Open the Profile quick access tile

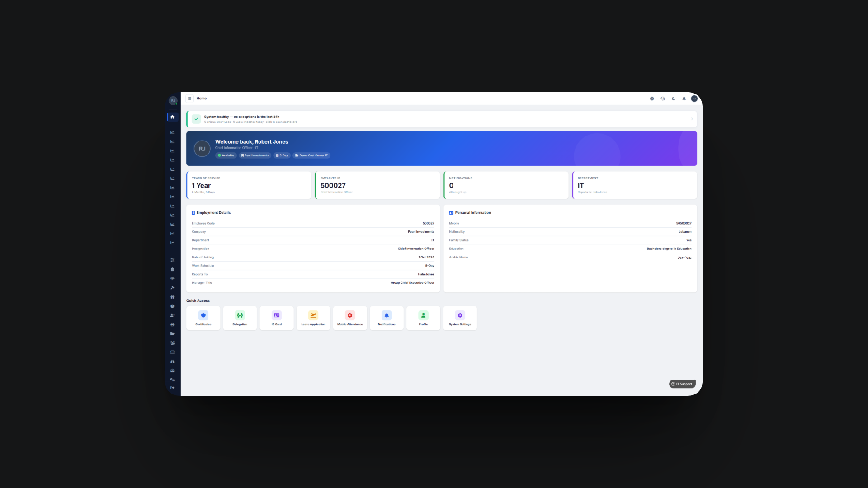point(423,318)
